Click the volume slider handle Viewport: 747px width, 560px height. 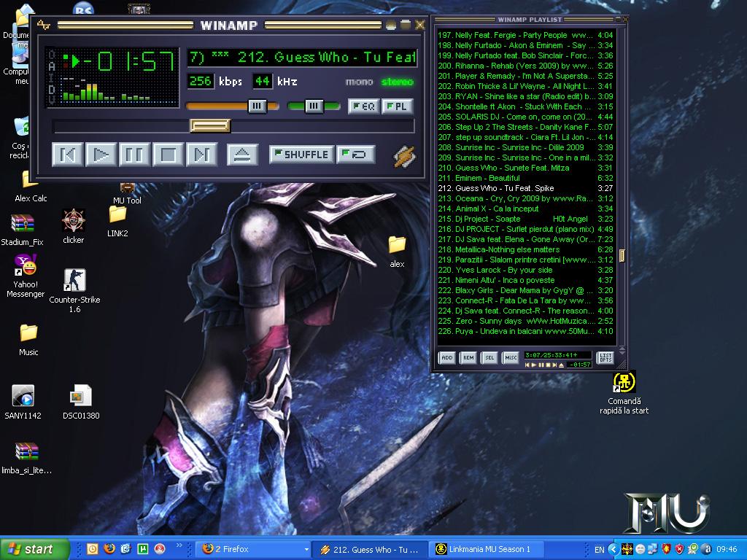[x=258, y=106]
